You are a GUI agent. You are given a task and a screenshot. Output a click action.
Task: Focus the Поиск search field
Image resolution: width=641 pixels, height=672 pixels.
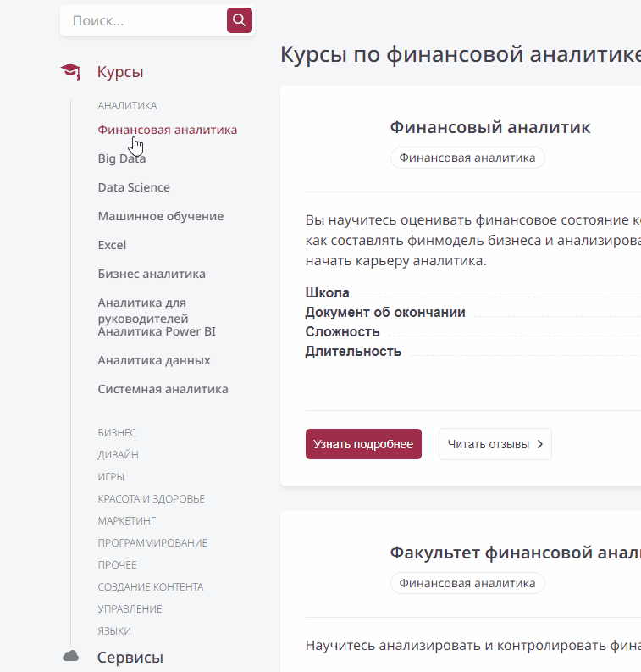(143, 20)
